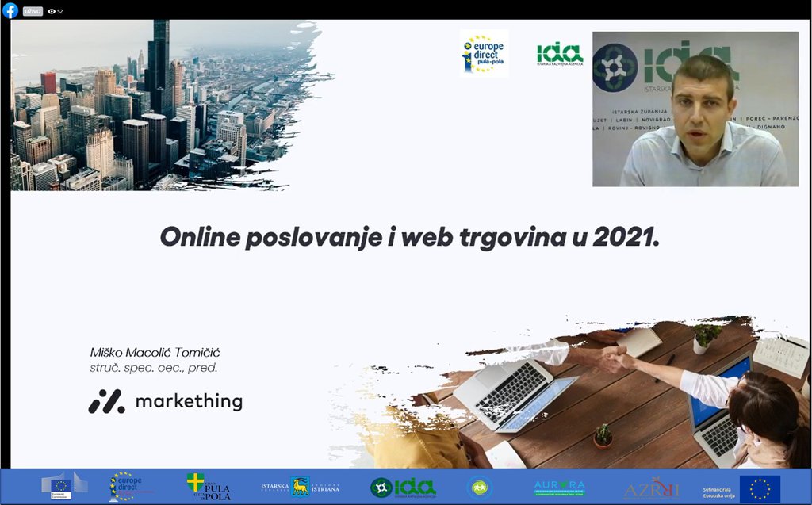Click the AZRRI logo in footer
812x505 pixels.
click(x=640, y=488)
